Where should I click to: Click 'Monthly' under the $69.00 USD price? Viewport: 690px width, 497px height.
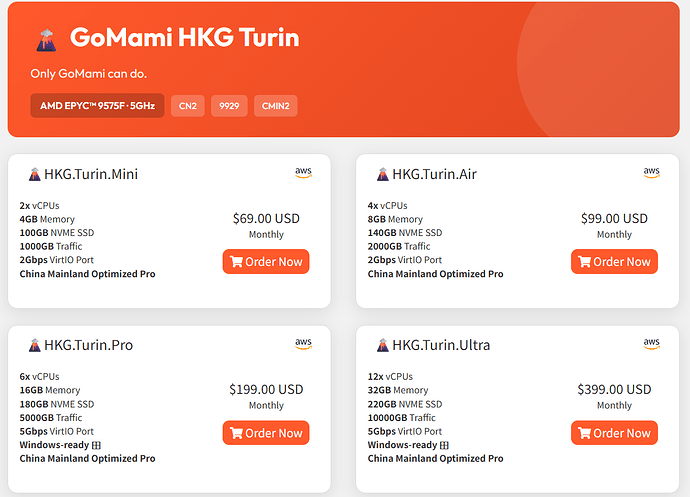(x=266, y=235)
